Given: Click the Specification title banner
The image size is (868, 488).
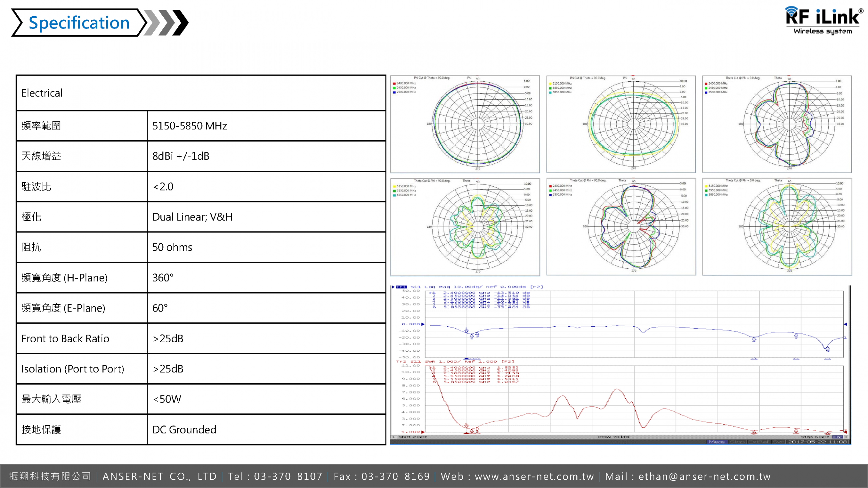Looking at the screenshot, I should pos(79,23).
